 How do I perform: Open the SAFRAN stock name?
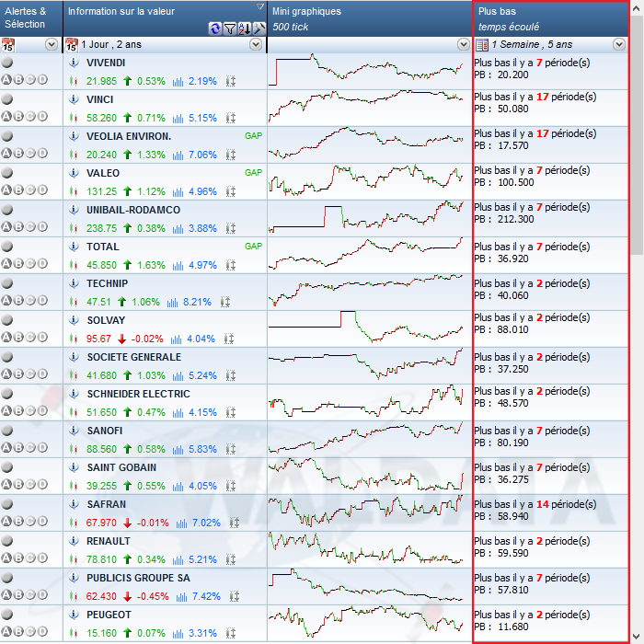pos(107,504)
